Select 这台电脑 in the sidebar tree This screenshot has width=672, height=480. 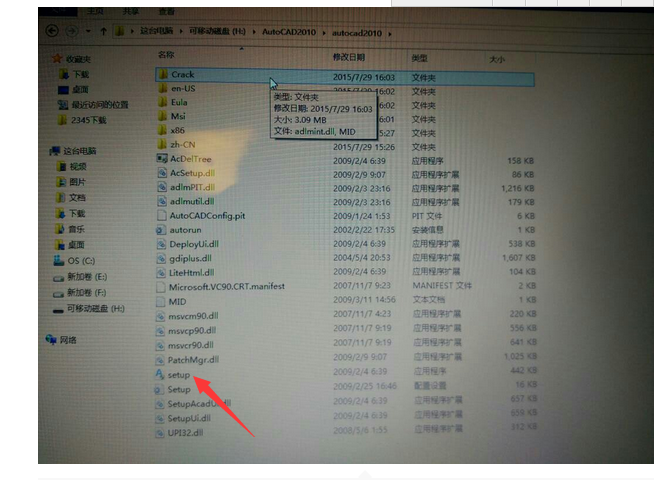pyautogui.click(x=80, y=151)
